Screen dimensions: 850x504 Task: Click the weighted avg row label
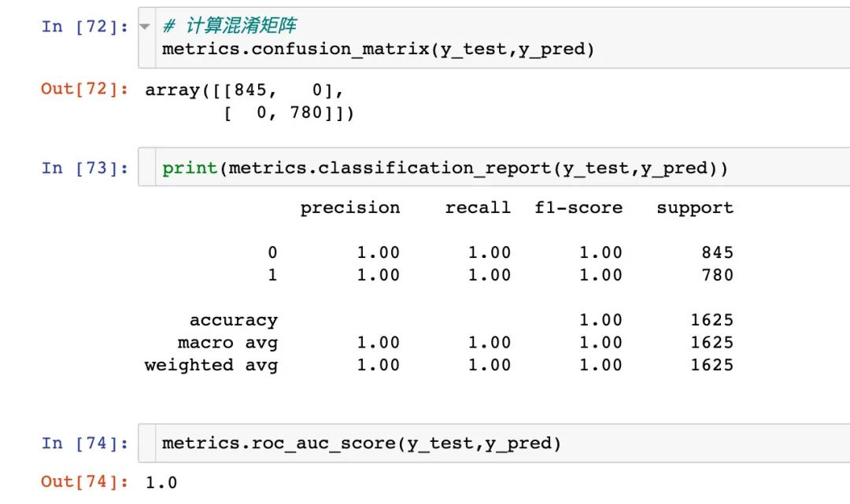click(x=211, y=366)
